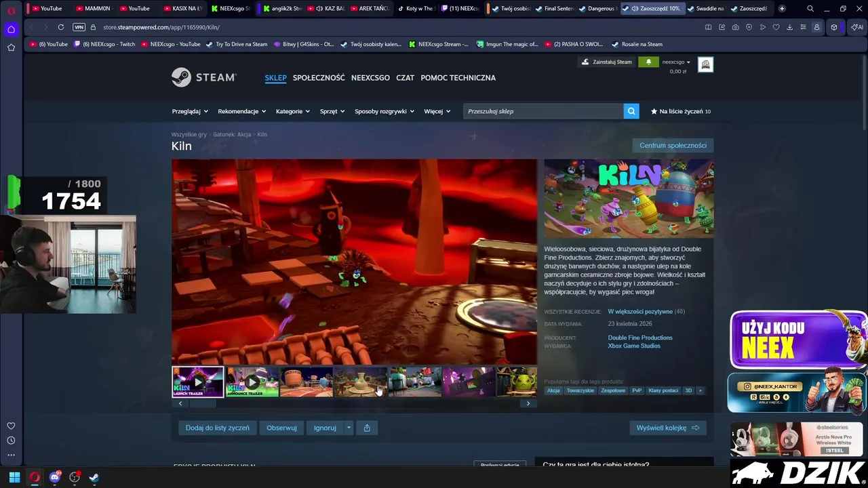Screen dimensions: 868x488
Task: Open the Opera GX taskbar icon
Action: (x=35, y=477)
